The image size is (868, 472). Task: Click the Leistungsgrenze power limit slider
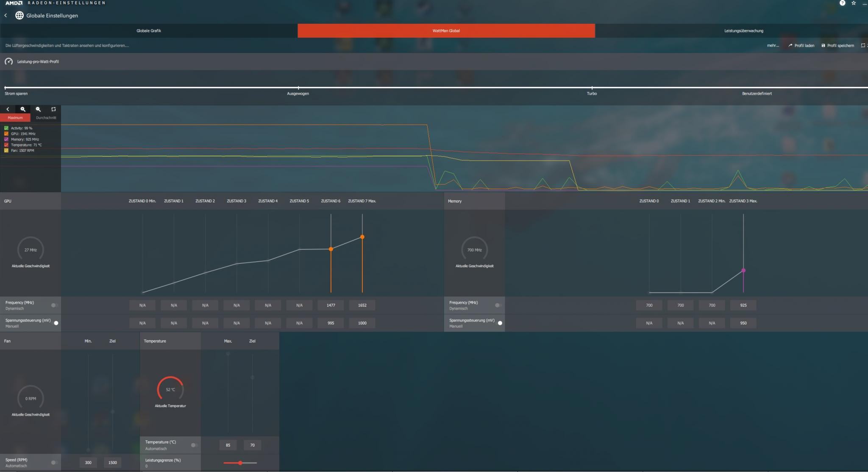pos(240,463)
